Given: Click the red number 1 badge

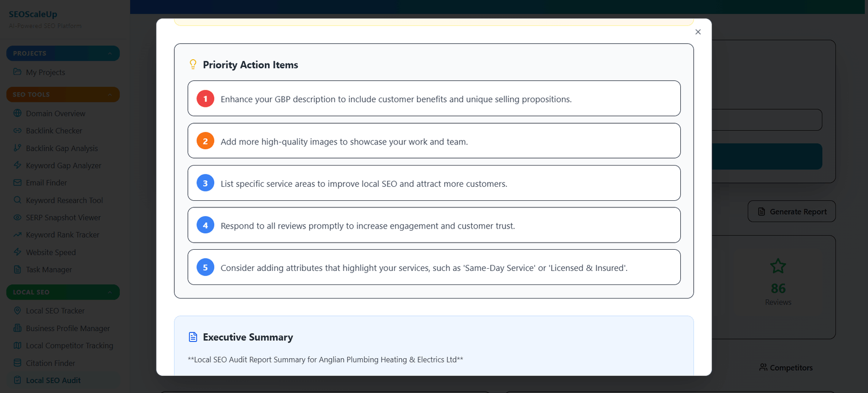Looking at the screenshot, I should 205,99.
